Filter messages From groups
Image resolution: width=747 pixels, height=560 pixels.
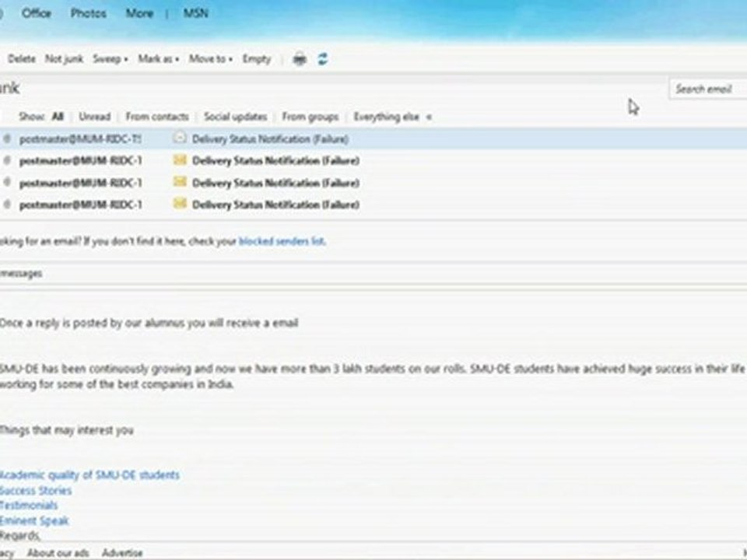310,117
